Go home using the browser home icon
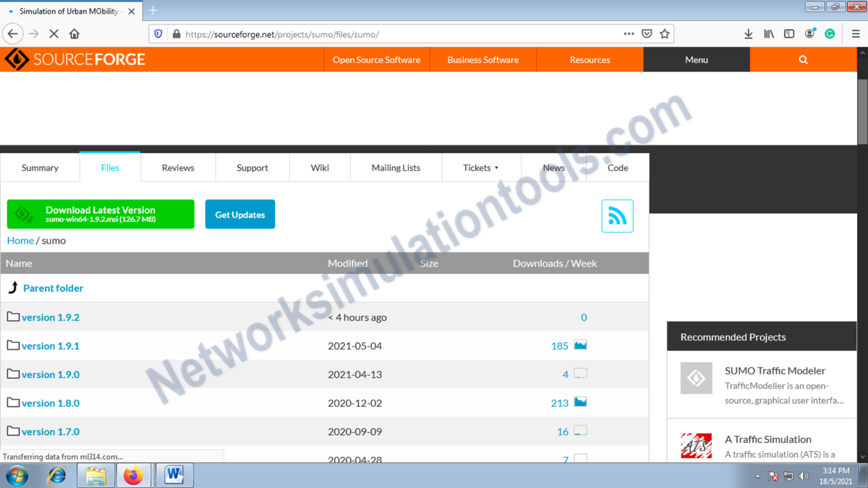The height and width of the screenshot is (488, 868). coord(74,34)
